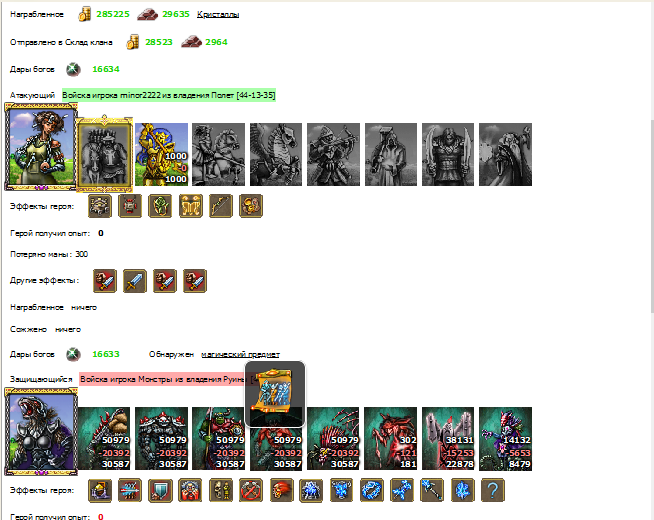Viewport: 654px width, 520px height.
Task: Select the defender's monster hero portrait
Action: pyautogui.click(x=41, y=431)
